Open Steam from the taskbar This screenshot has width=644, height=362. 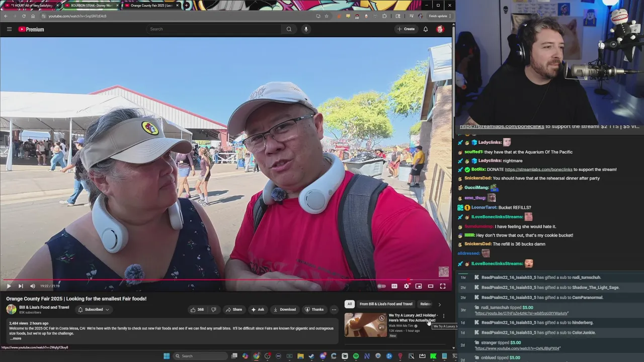point(311,356)
